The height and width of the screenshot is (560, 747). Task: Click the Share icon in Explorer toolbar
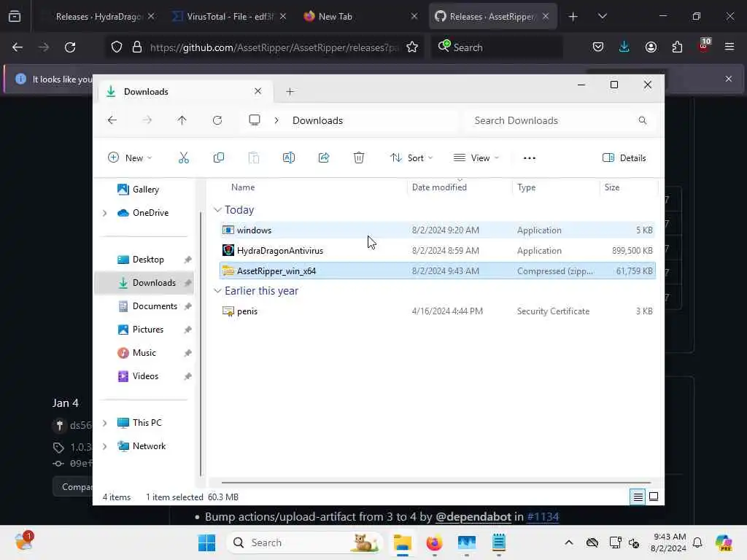pyautogui.click(x=324, y=158)
